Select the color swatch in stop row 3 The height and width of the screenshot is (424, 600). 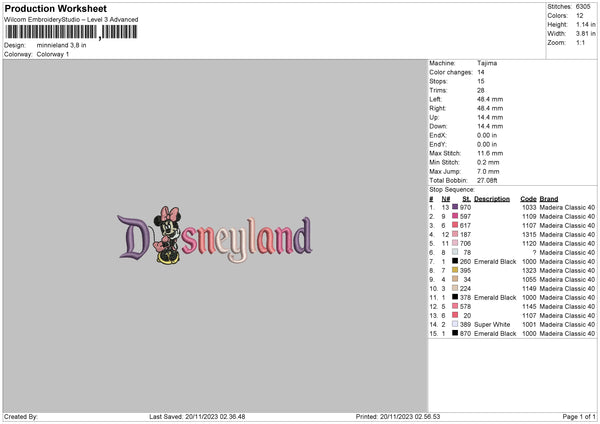point(455,225)
